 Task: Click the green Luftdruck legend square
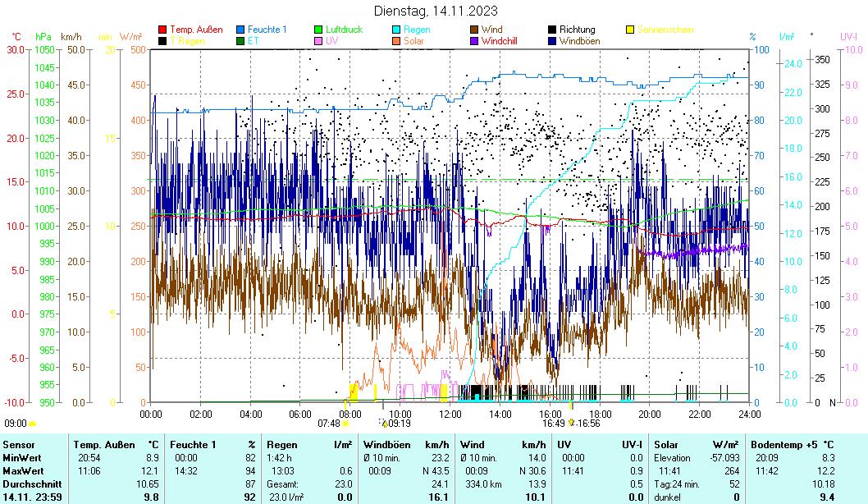[x=319, y=30]
